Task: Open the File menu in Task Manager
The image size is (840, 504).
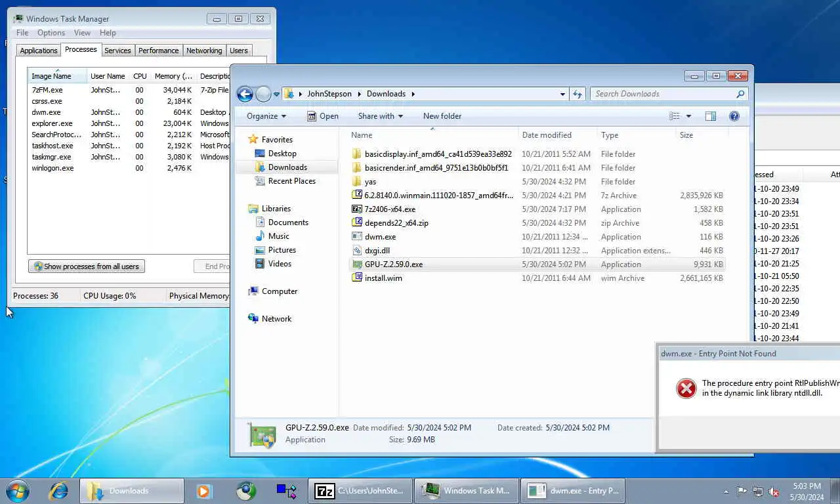Action: pos(22,33)
